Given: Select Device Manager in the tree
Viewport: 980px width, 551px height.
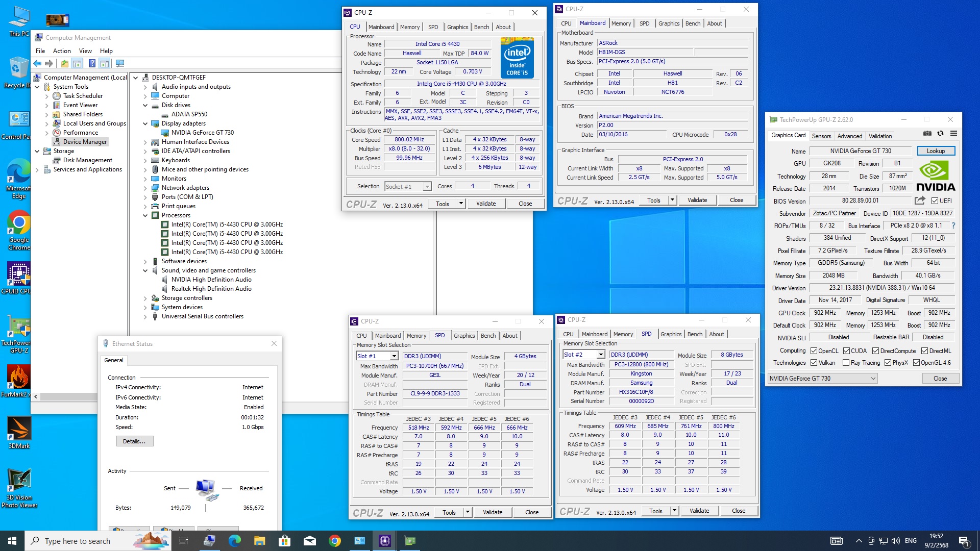Looking at the screenshot, I should [85, 142].
